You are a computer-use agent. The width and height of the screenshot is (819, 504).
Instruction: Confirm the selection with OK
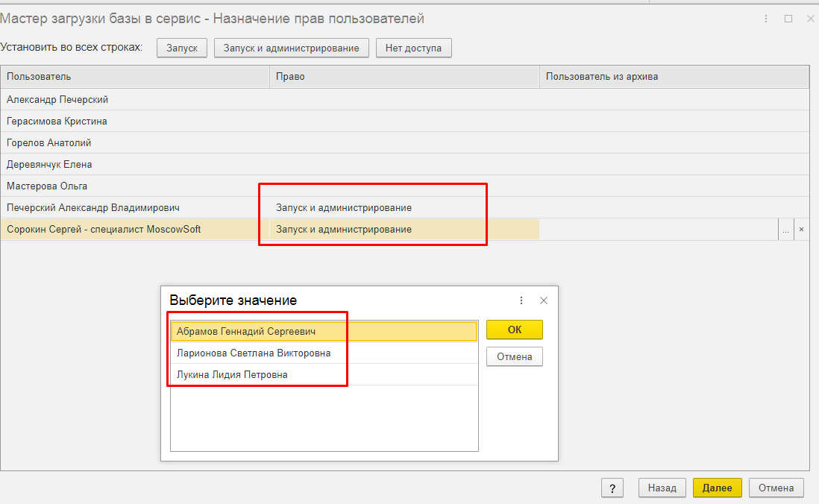(514, 330)
